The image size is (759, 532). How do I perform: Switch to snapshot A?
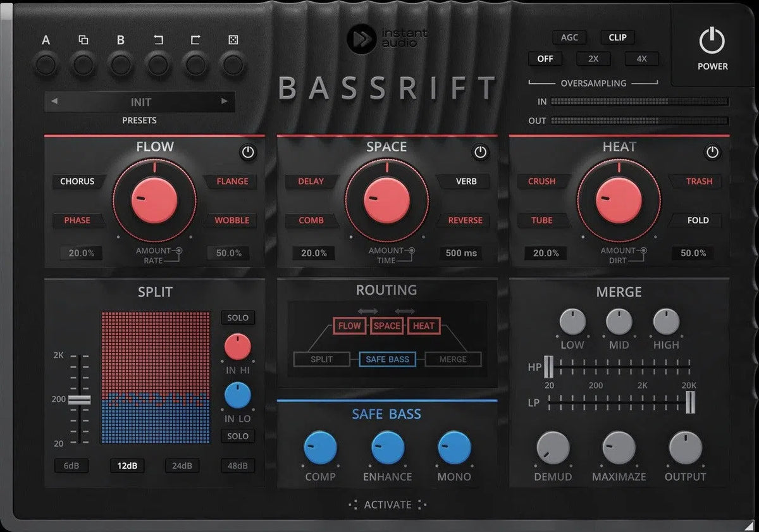point(46,63)
